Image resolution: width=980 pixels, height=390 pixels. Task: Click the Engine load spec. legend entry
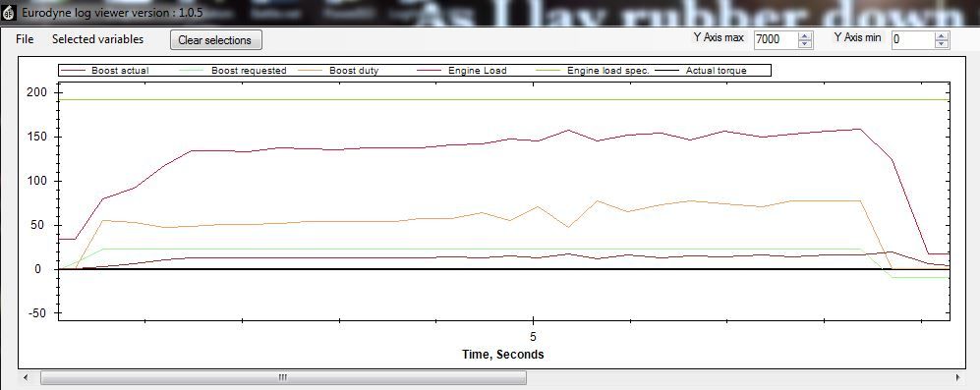click(x=593, y=71)
